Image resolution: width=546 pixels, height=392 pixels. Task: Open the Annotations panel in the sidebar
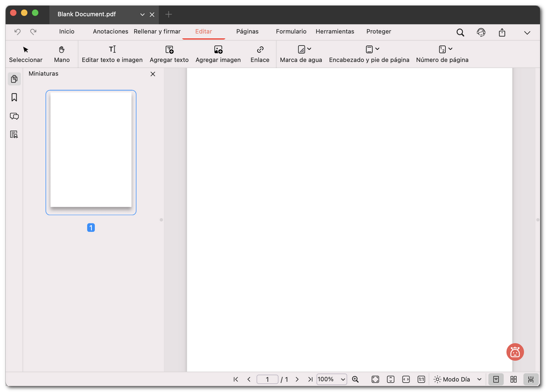coord(14,116)
